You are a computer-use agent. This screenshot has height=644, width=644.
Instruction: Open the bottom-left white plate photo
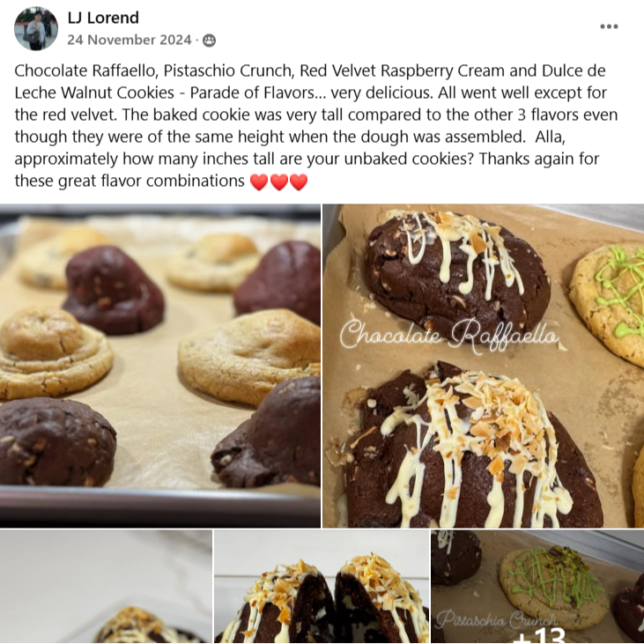point(106,587)
